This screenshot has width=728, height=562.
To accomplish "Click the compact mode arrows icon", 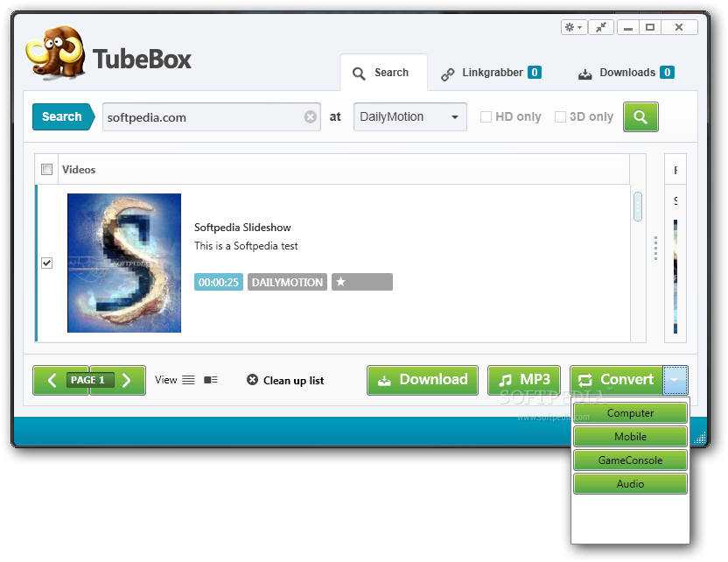I will (601, 27).
